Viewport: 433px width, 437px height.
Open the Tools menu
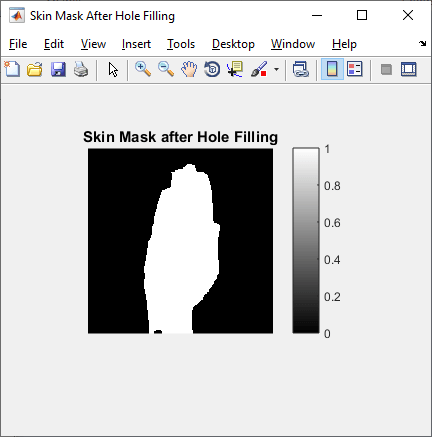181,44
